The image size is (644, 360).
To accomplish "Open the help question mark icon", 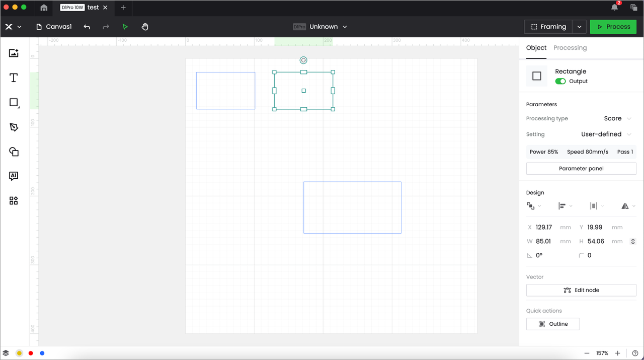I will click(635, 353).
